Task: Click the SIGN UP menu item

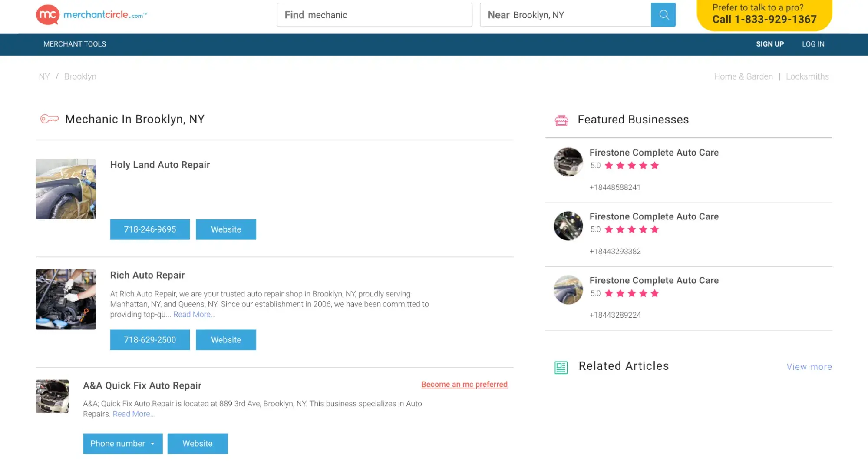Action: click(x=770, y=44)
